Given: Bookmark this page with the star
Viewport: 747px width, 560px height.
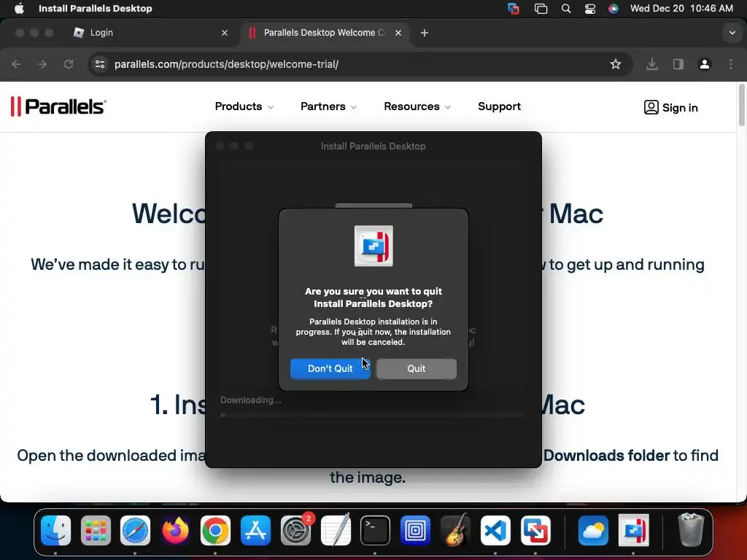Looking at the screenshot, I should click(x=616, y=64).
